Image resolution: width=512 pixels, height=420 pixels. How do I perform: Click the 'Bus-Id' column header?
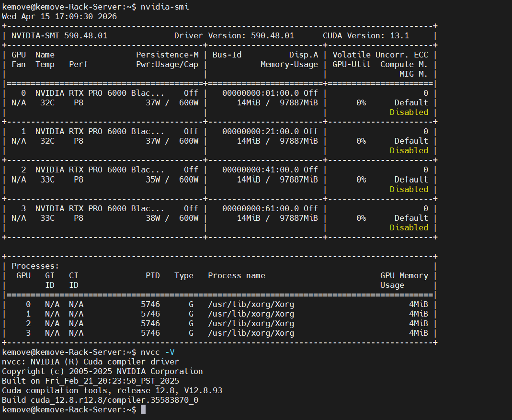pos(227,55)
